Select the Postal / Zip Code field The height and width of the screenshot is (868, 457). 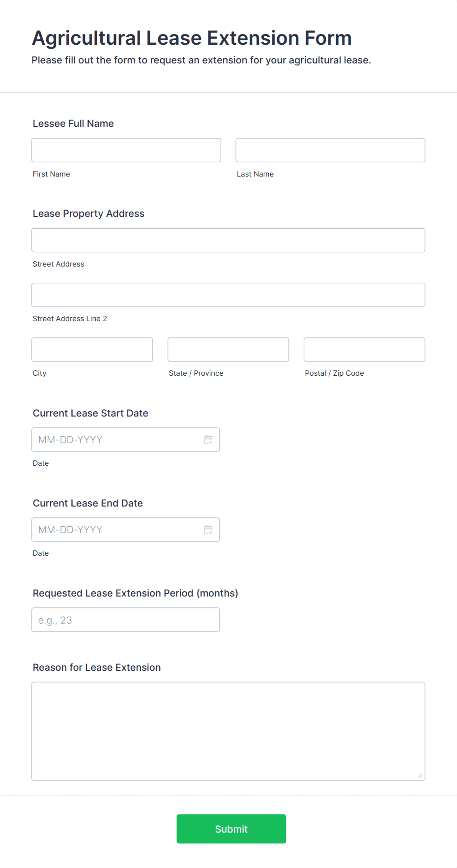(x=365, y=350)
